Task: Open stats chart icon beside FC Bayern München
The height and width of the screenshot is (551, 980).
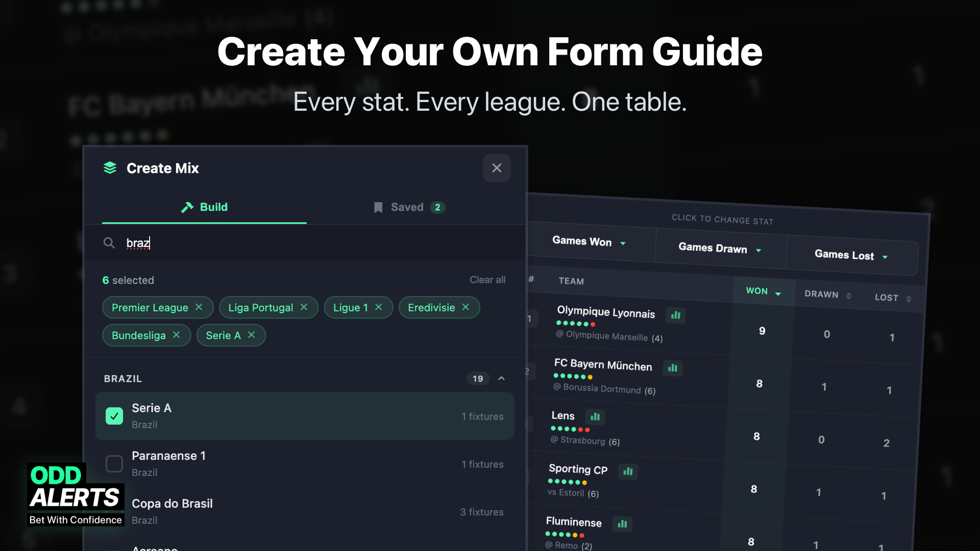Action: point(672,368)
